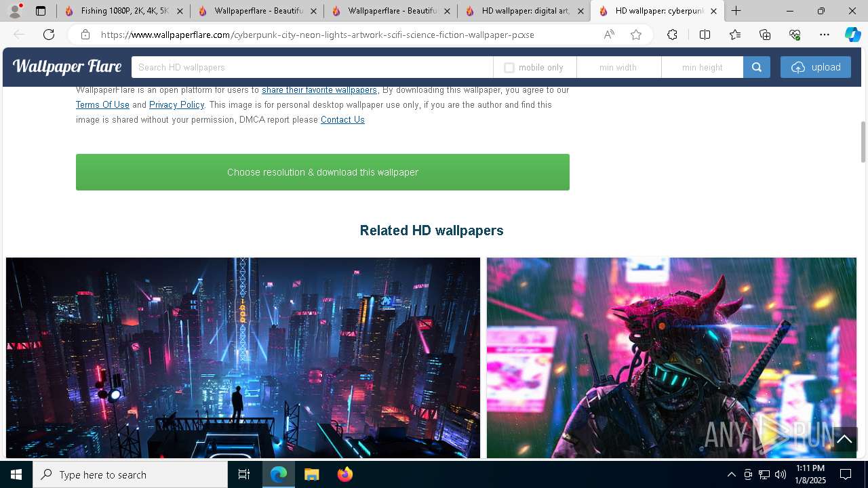
Task: Open volume control tray icon
Action: tap(781, 474)
